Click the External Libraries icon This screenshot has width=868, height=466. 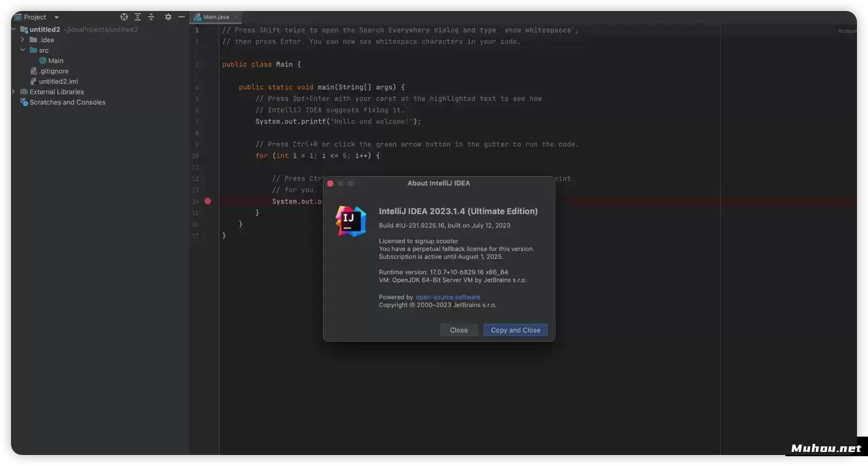click(x=24, y=92)
